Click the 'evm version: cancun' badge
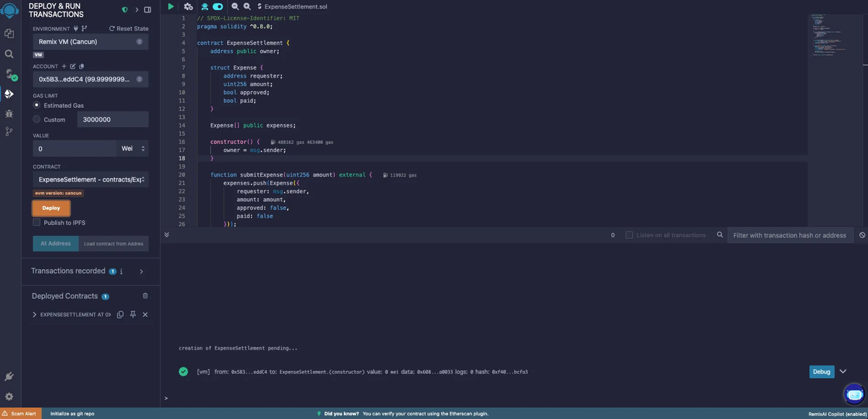 click(x=59, y=193)
